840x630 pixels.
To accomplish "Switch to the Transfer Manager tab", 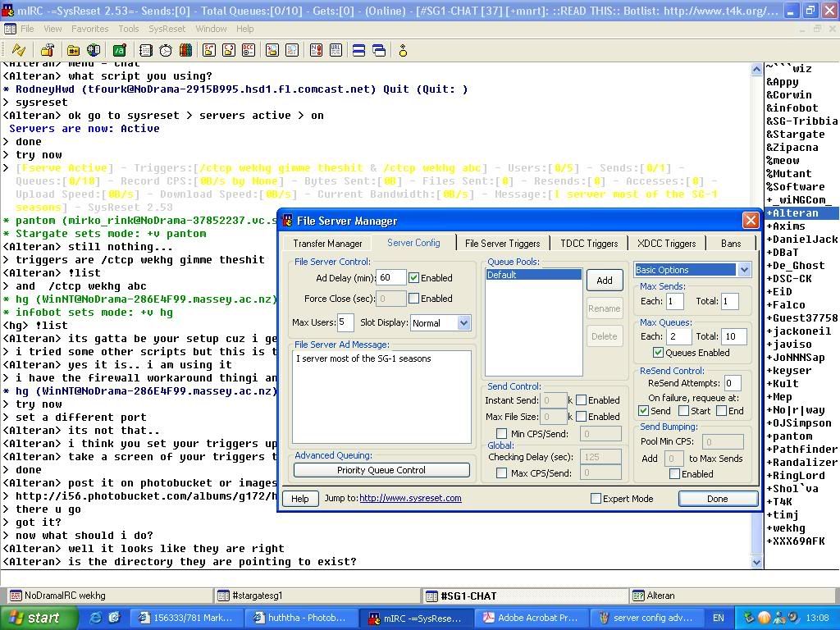I will point(327,244).
